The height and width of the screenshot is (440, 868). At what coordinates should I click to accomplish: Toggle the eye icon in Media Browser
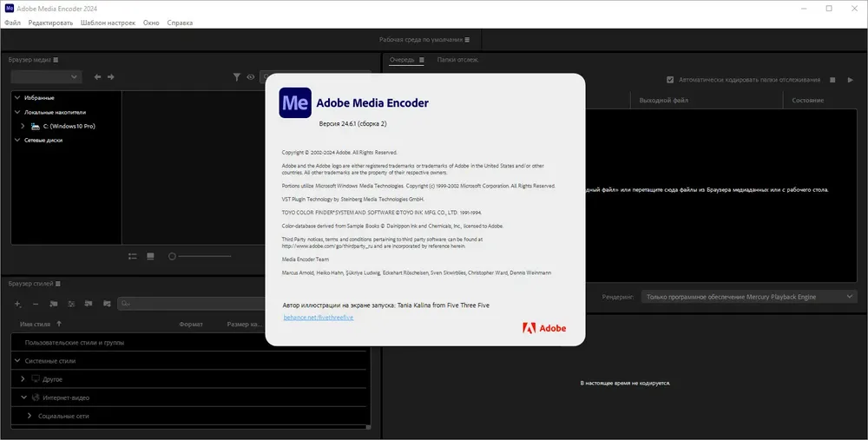point(250,77)
